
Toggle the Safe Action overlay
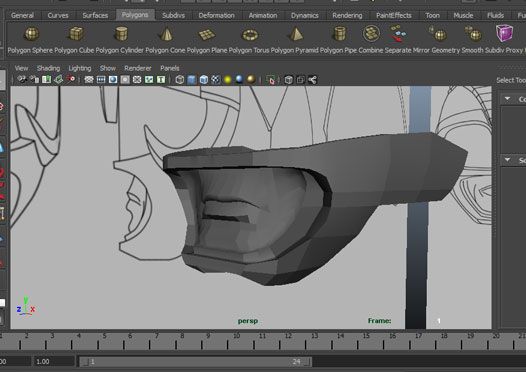[149, 80]
